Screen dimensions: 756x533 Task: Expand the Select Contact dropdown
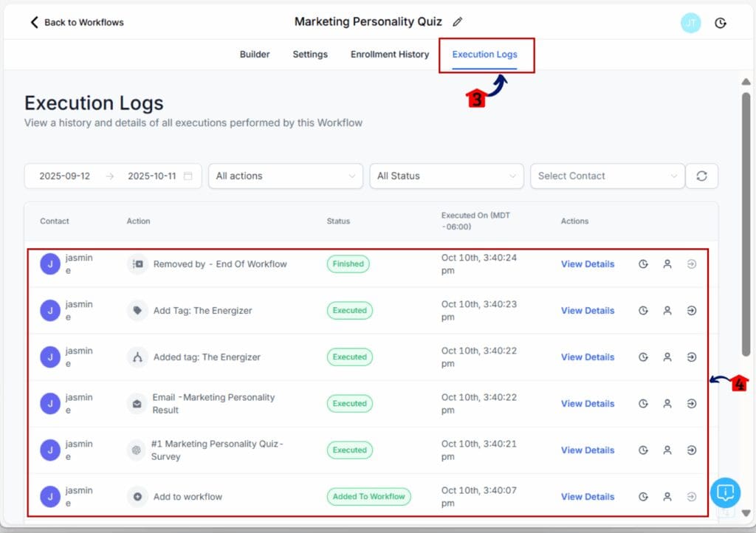(607, 176)
